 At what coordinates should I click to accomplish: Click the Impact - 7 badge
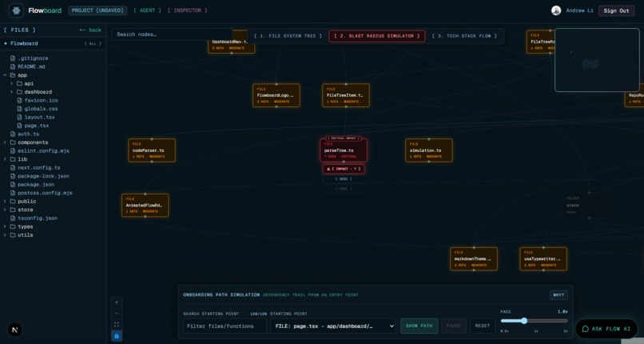point(344,169)
